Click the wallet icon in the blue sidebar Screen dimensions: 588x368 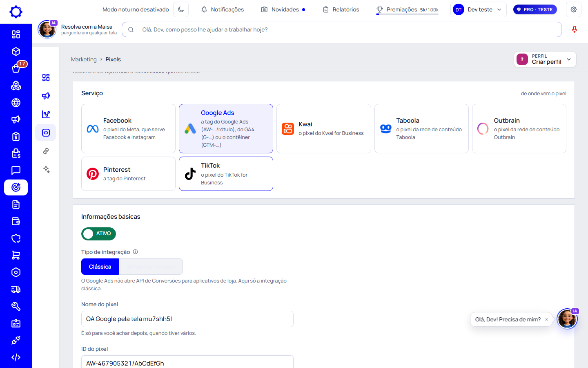tap(16, 221)
